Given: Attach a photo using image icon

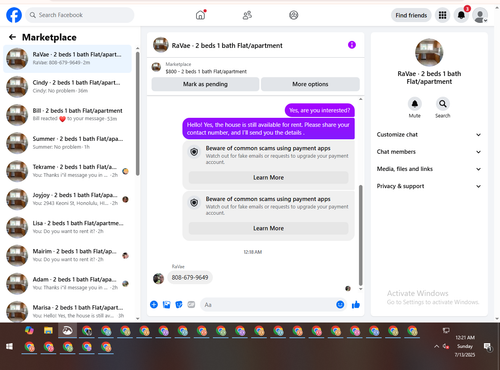Looking at the screenshot, I should 166,304.
